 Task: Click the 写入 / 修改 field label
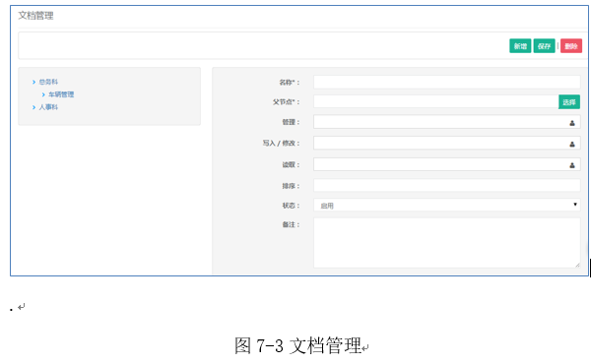tap(281, 143)
